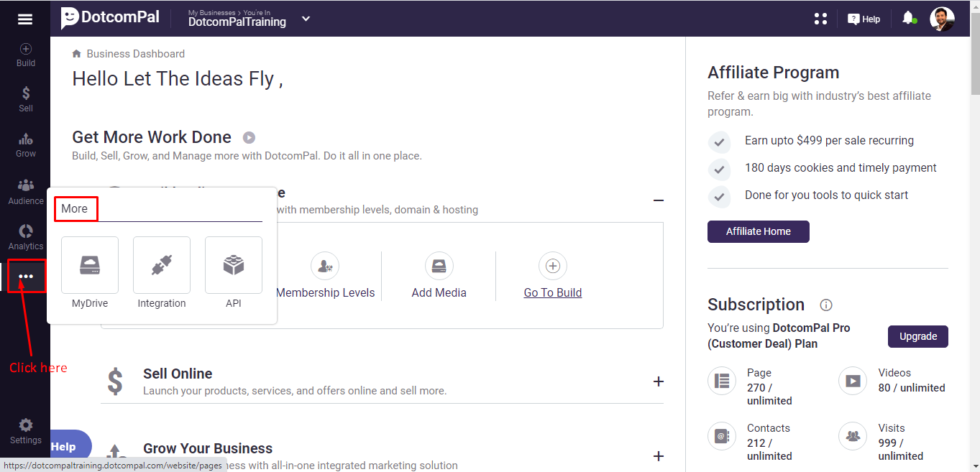Click the Upgrade button

click(918, 336)
